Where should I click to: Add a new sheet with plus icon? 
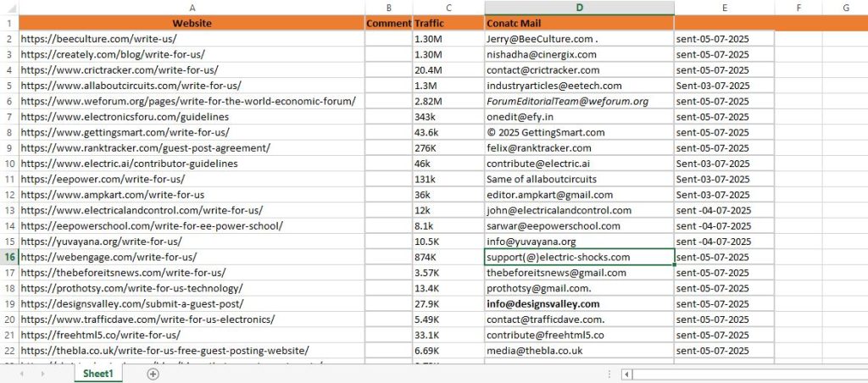(153, 375)
